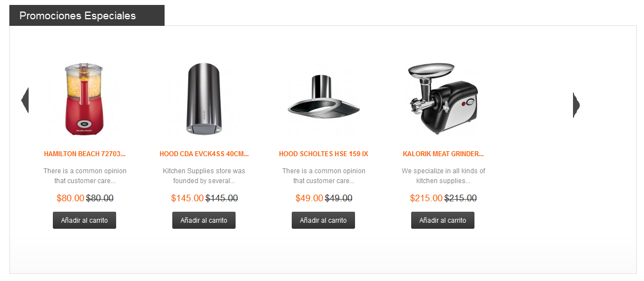The height and width of the screenshot is (281, 644).
Task: Click the next carousel arrow
Action: [x=576, y=105]
